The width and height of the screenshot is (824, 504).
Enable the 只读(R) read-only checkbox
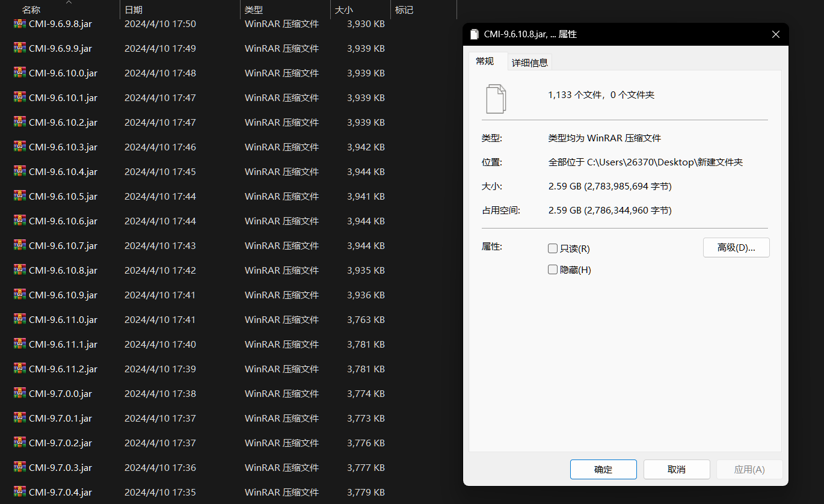[x=553, y=248]
